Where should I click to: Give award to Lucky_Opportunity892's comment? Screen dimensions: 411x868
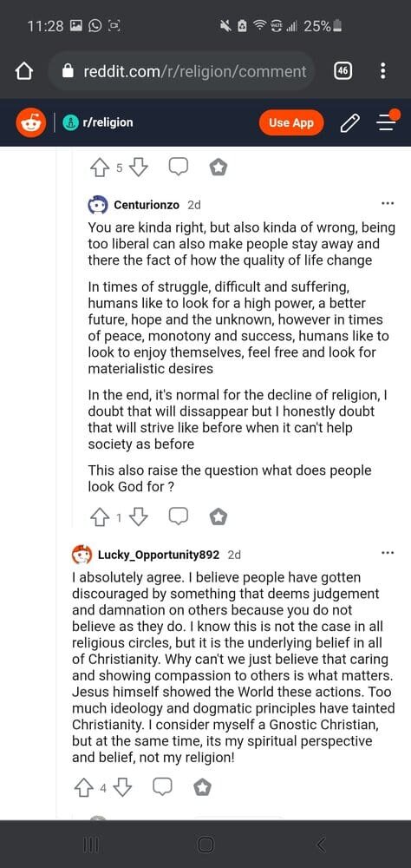click(202, 786)
